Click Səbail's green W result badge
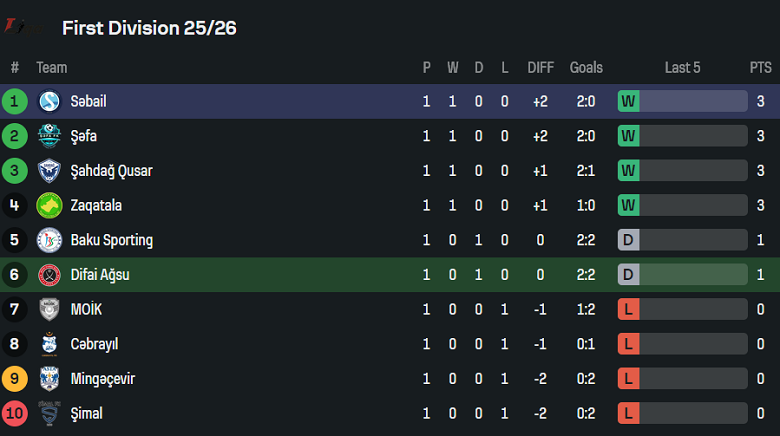 pyautogui.click(x=629, y=101)
